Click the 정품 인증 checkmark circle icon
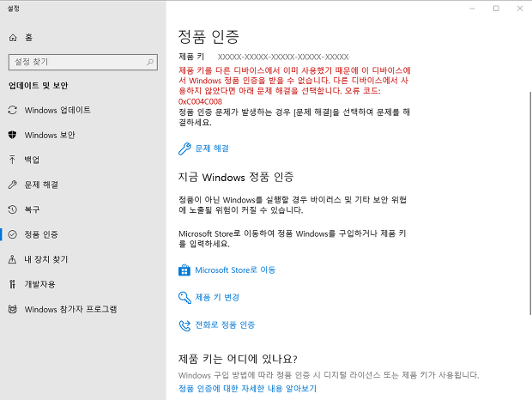This screenshot has height=400, width=532. pyautogui.click(x=13, y=234)
